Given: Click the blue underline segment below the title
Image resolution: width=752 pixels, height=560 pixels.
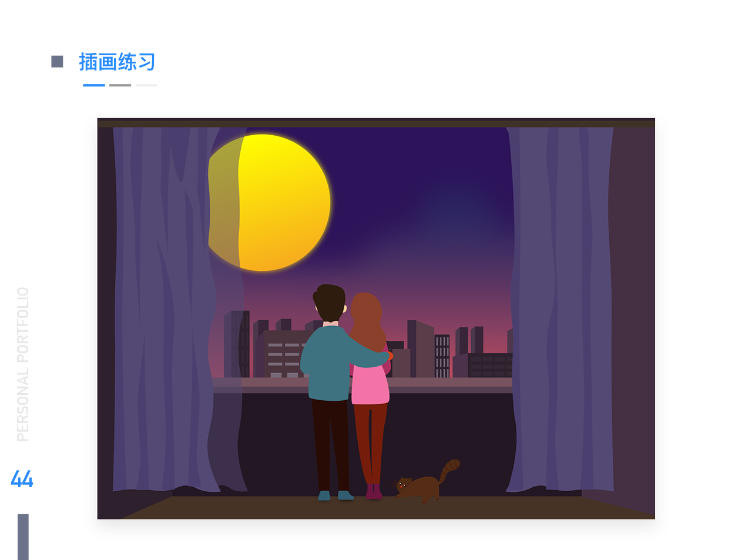Looking at the screenshot, I should pyautogui.click(x=93, y=85).
